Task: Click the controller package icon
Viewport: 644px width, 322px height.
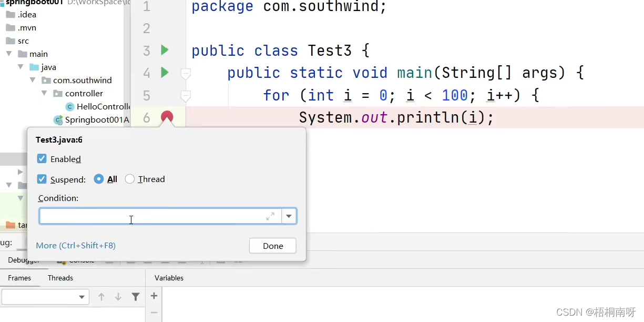Action: 58,93
